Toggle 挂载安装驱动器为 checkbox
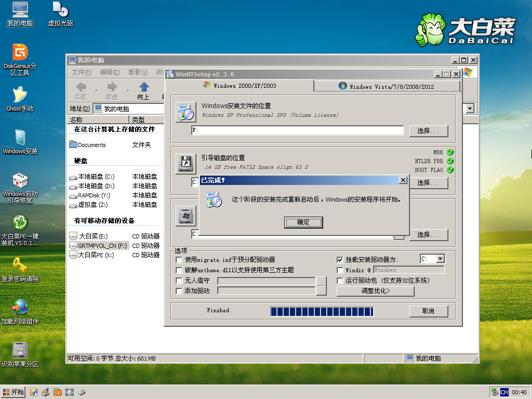532x399 pixels. [340, 260]
